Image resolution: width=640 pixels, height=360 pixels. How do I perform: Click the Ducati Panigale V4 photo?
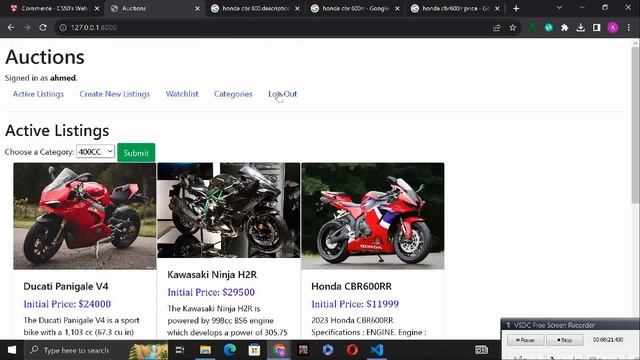pos(84,216)
